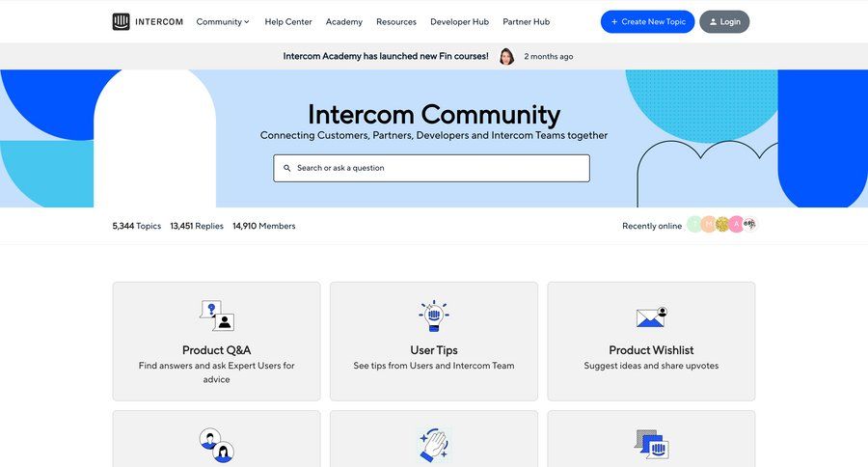Click the magnifier icon in the search box
This screenshot has height=467, width=868.
point(286,168)
